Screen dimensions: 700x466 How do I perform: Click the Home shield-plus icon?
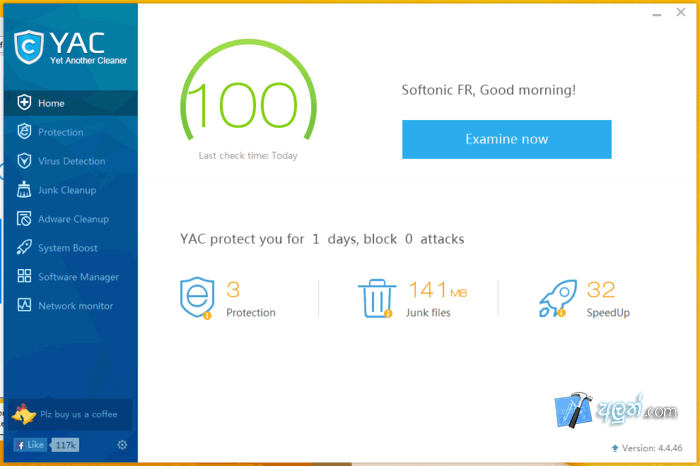click(x=24, y=103)
